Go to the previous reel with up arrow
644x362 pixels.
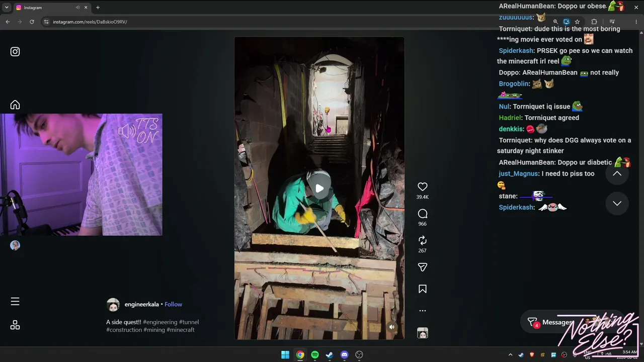(617, 173)
